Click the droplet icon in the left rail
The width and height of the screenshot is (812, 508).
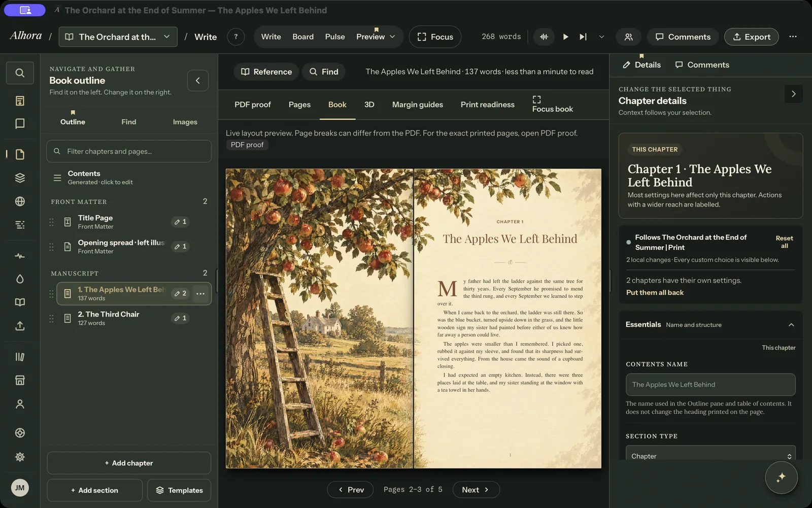pos(20,279)
